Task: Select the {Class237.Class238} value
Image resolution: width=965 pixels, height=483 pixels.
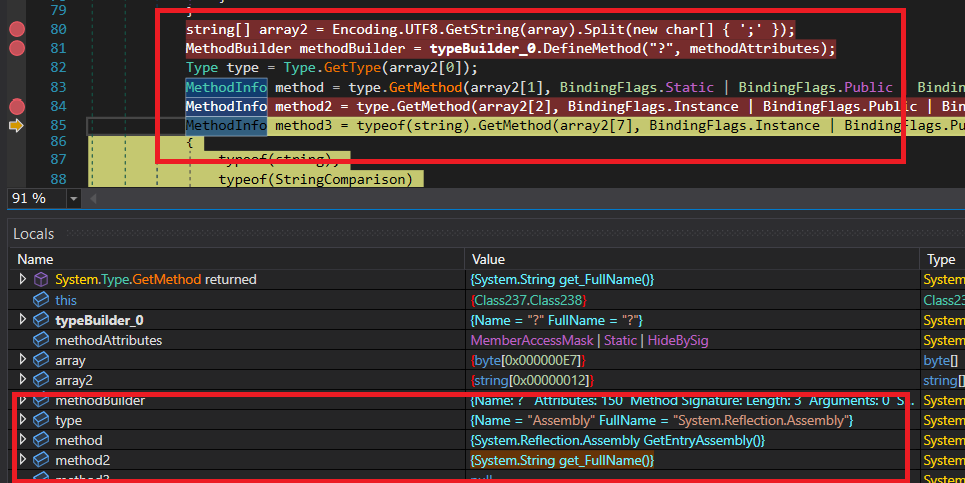Action: click(x=529, y=300)
